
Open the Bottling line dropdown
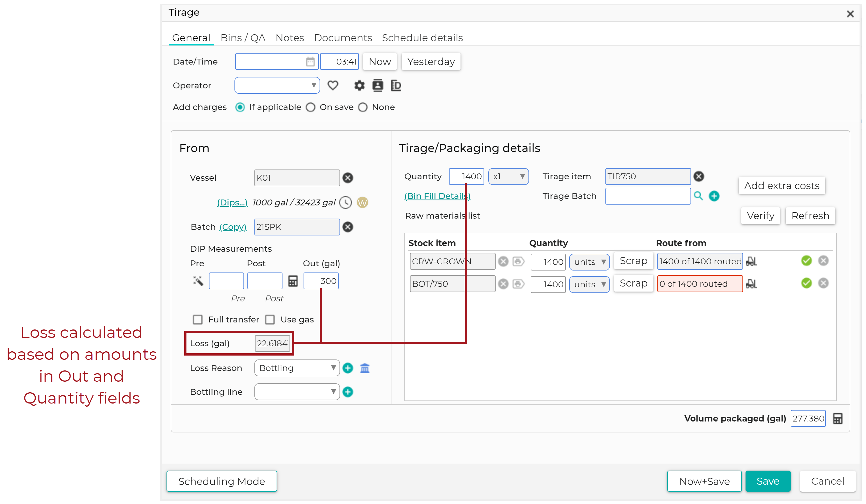[297, 392]
